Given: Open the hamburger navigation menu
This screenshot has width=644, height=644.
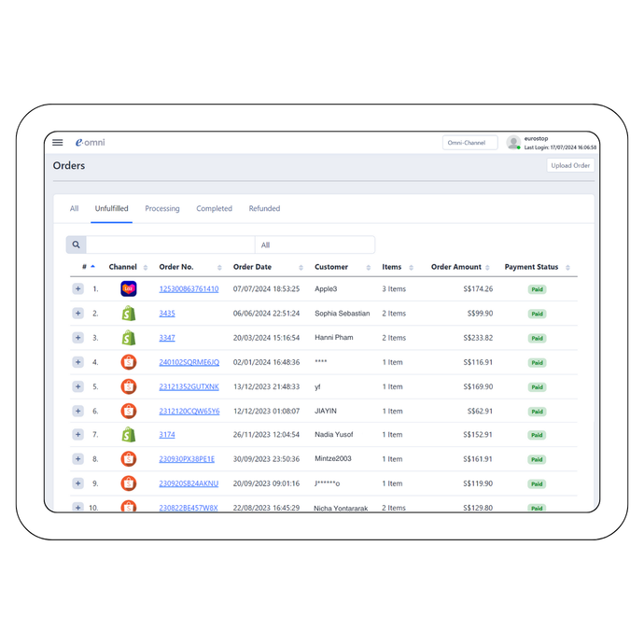Looking at the screenshot, I should coord(58,143).
